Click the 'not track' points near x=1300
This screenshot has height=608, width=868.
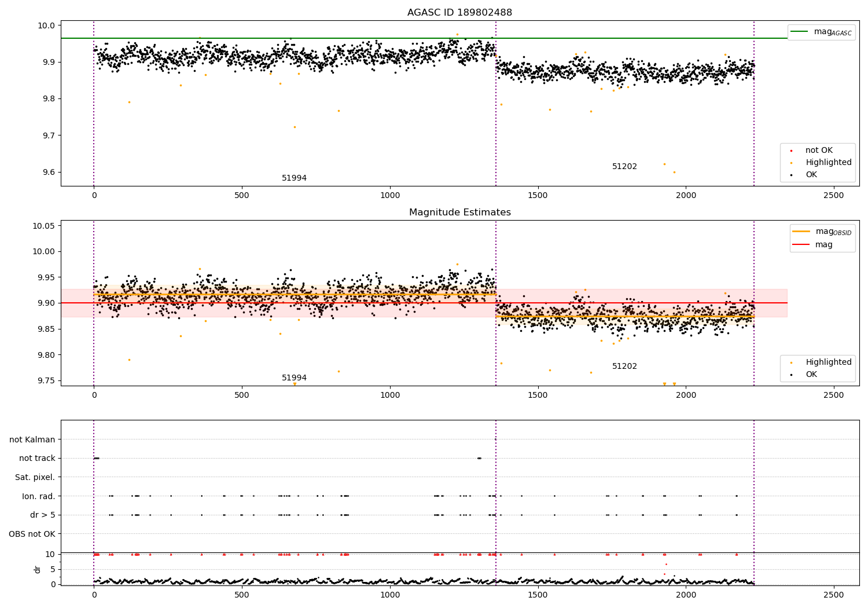coord(479,458)
